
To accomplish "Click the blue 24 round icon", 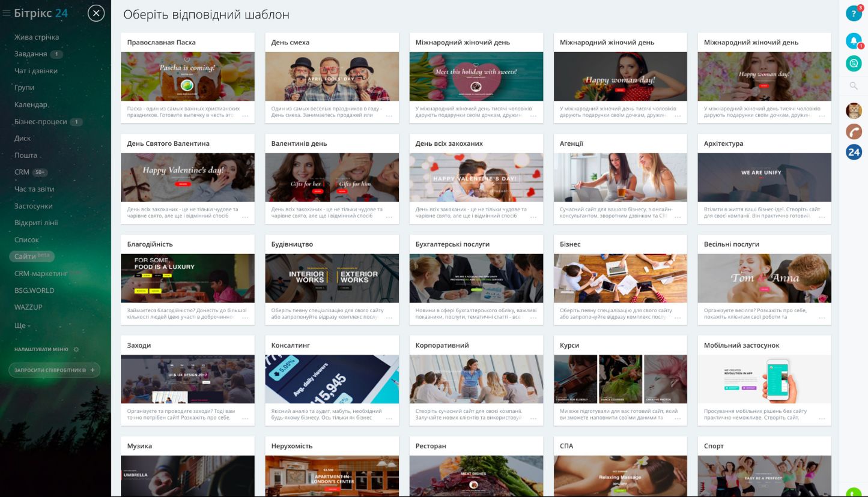I will pos(854,152).
